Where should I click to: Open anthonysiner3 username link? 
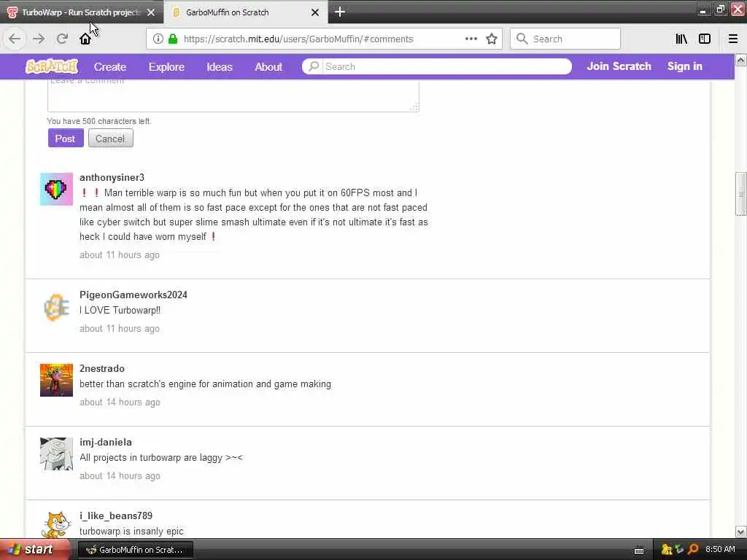[x=112, y=178]
